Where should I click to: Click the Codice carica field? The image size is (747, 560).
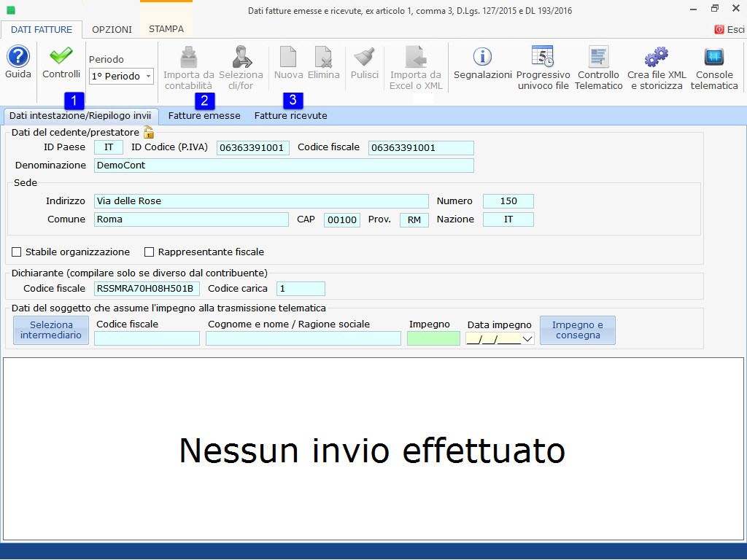pos(301,289)
